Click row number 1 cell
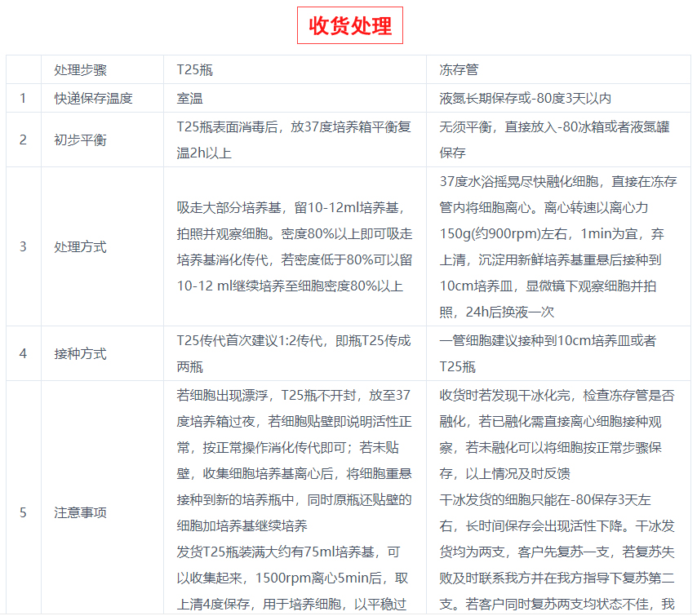 [23, 98]
